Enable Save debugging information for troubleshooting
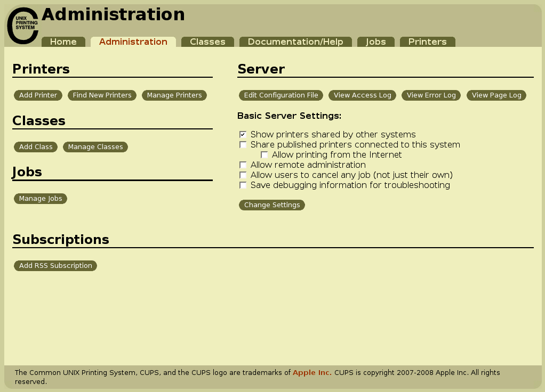Screen dimensions: 545x392 [243, 185]
